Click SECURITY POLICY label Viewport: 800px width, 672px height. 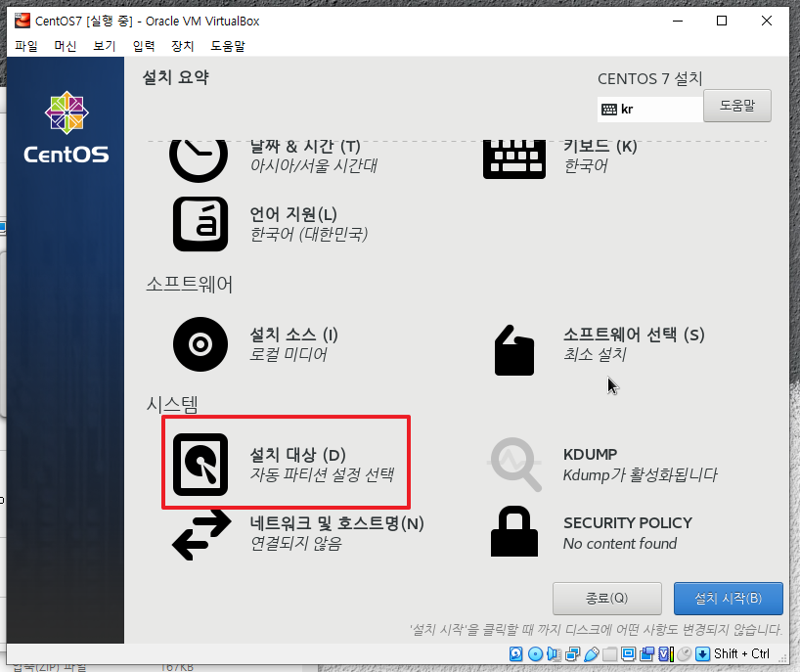(x=628, y=523)
